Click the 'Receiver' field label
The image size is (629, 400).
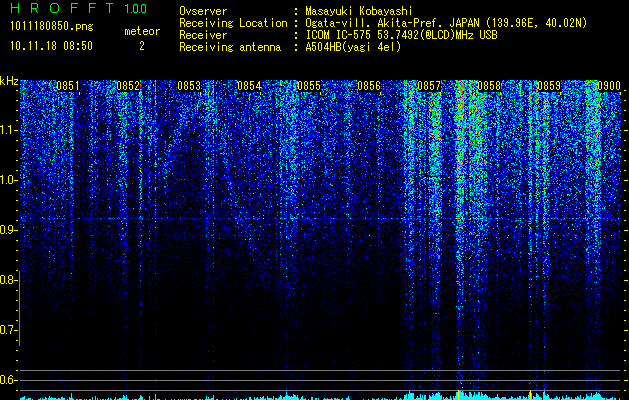pos(203,35)
